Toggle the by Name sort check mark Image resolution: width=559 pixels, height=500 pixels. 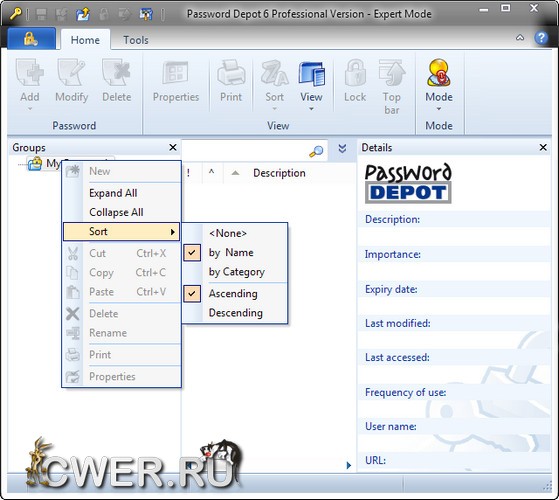tap(192, 253)
